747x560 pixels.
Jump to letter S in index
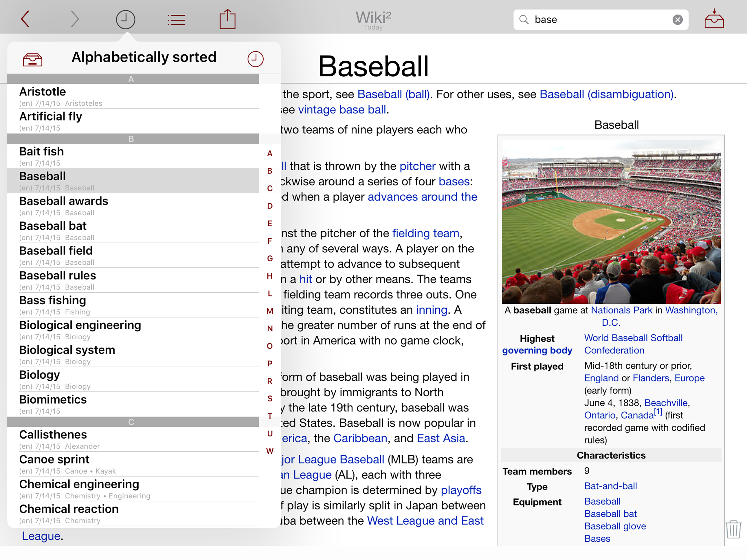click(x=270, y=399)
